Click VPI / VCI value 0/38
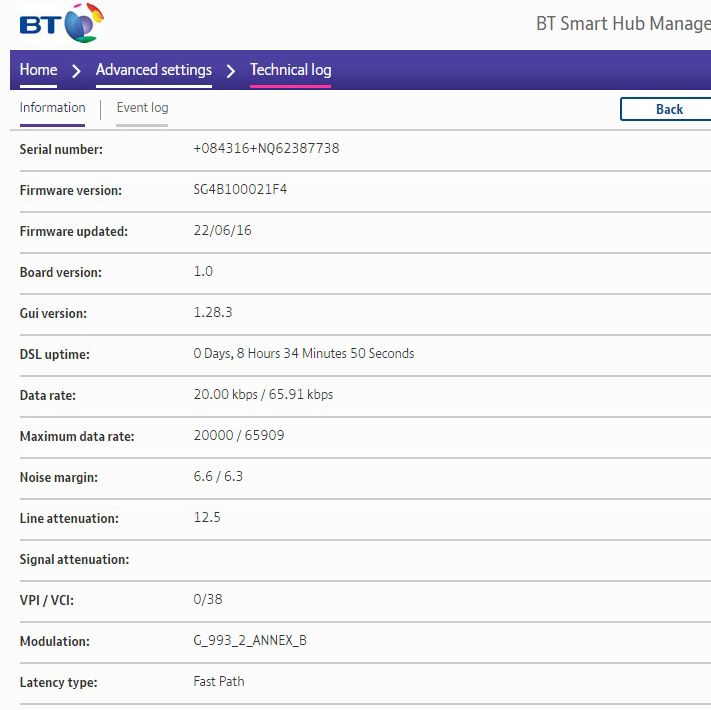The width and height of the screenshot is (711, 710). [208, 599]
